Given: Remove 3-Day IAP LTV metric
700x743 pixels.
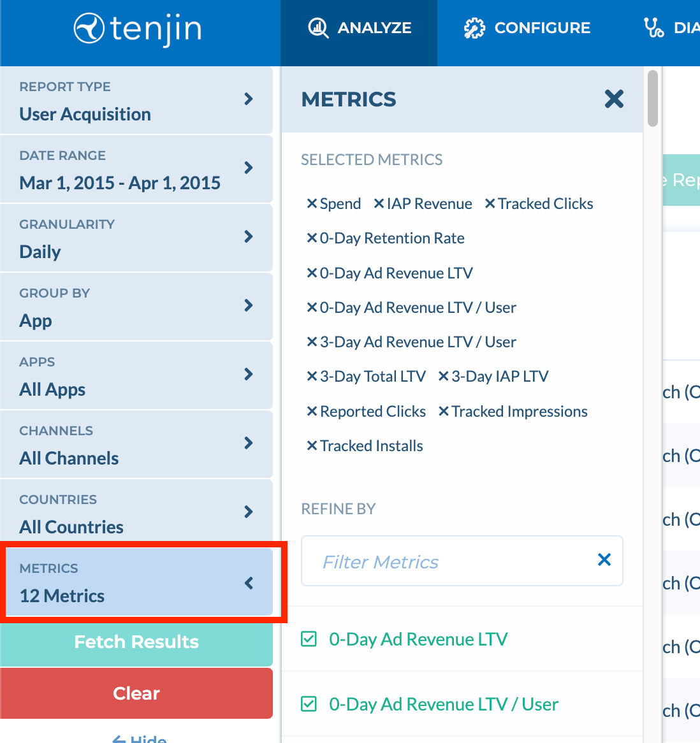Looking at the screenshot, I should (443, 376).
